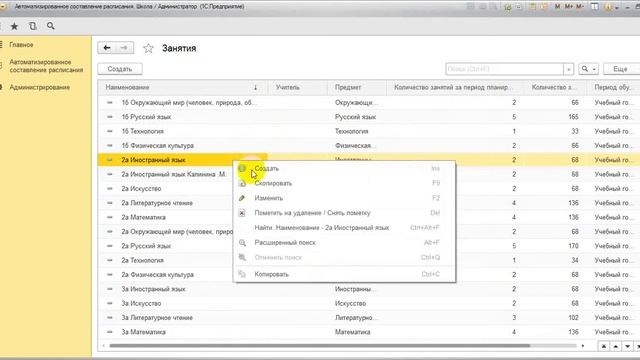The width and height of the screenshot is (640, 360).
Task: Click the pencil icon beside Изменить
Action: click(x=242, y=198)
